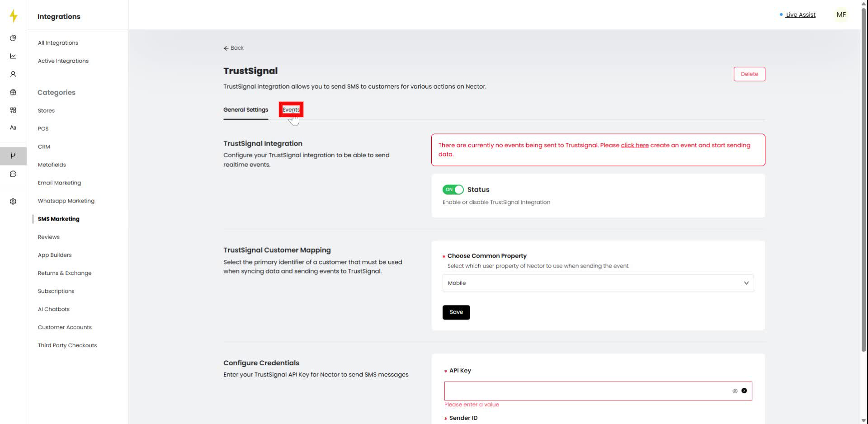Click the yellow lightning logo icon
This screenshot has height=424, width=868.
coord(13,15)
